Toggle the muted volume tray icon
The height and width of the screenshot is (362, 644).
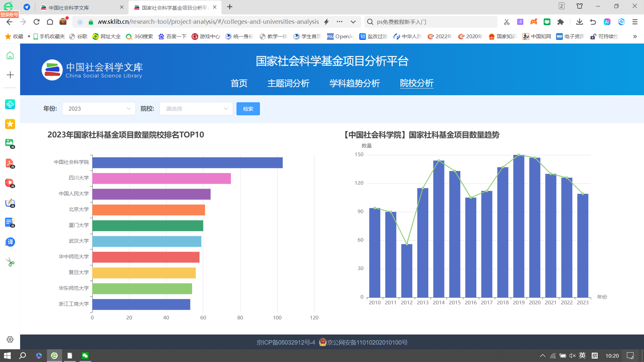click(572, 356)
